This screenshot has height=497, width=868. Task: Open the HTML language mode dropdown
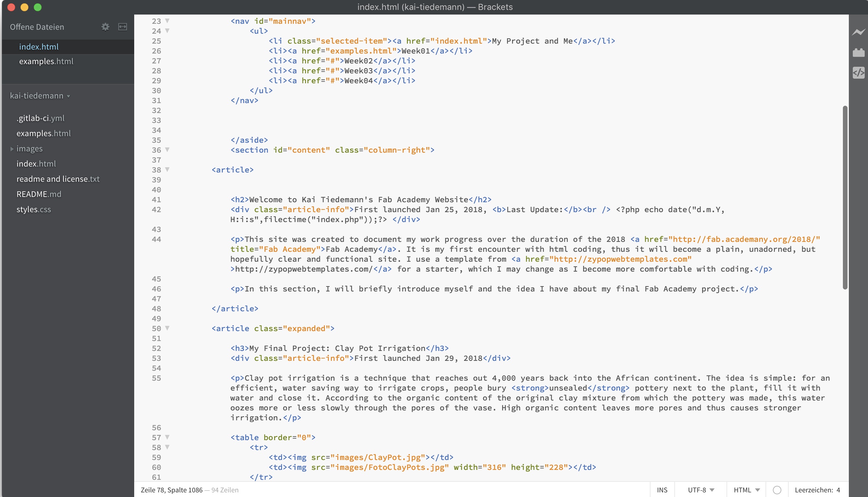(x=746, y=490)
